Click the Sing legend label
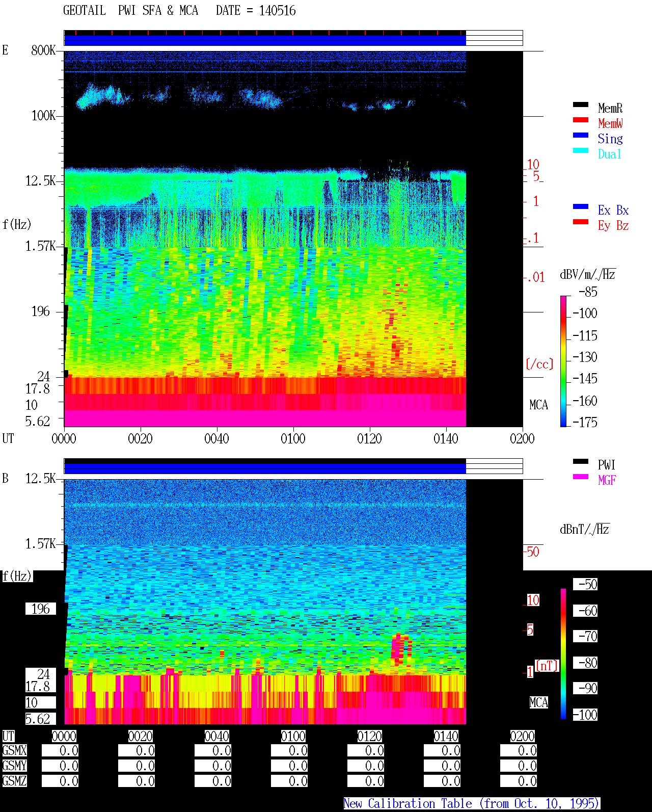This screenshot has height=812, width=652. tap(610, 139)
